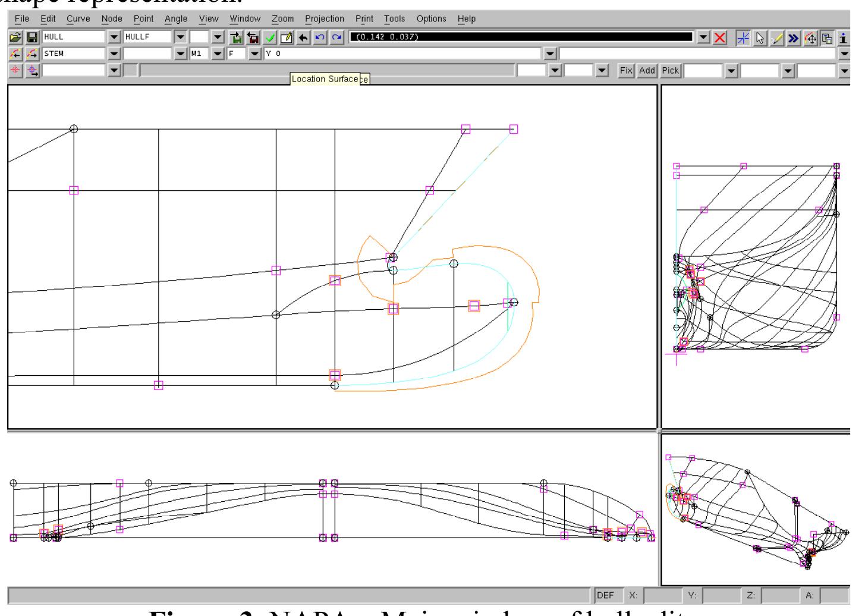
Task: Click the blue undo icon
Action: [320, 37]
